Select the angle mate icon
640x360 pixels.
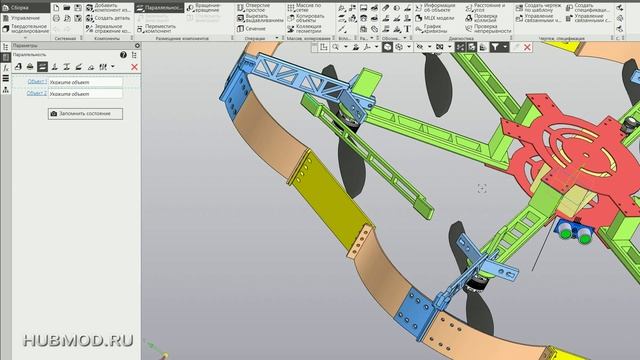pos(79,67)
